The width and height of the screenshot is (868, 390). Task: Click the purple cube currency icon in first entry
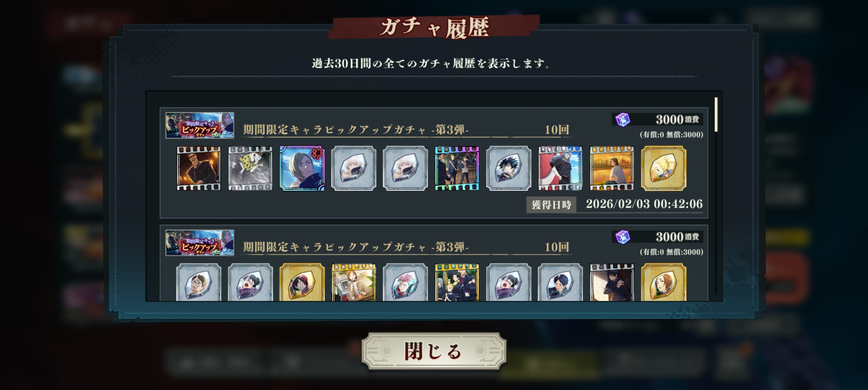click(623, 120)
